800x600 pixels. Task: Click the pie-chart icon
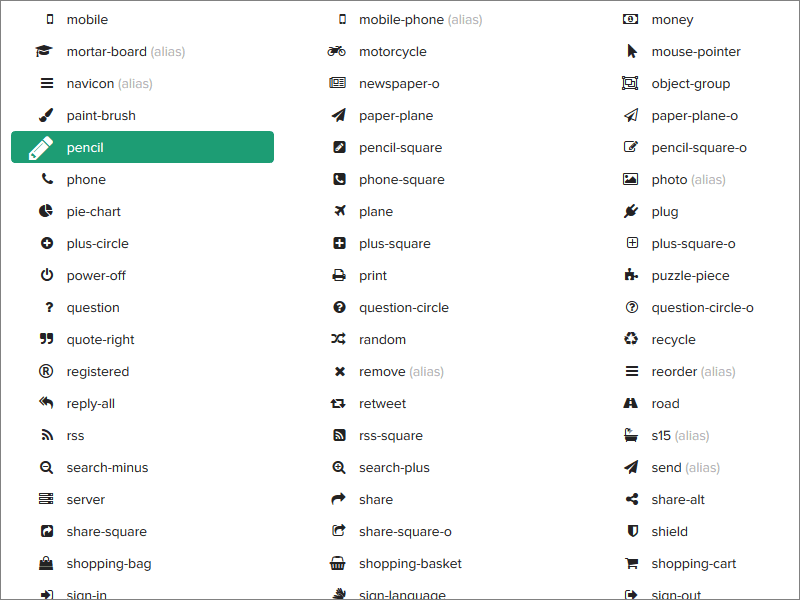[x=46, y=212]
